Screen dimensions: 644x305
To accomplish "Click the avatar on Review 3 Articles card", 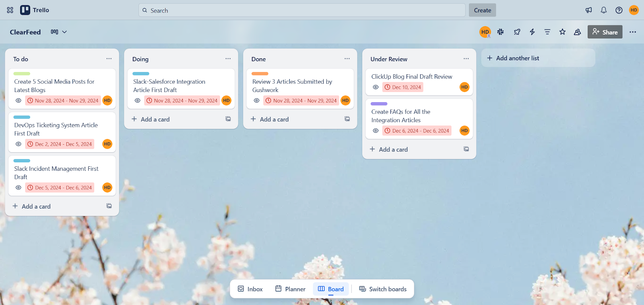I will pos(345,100).
